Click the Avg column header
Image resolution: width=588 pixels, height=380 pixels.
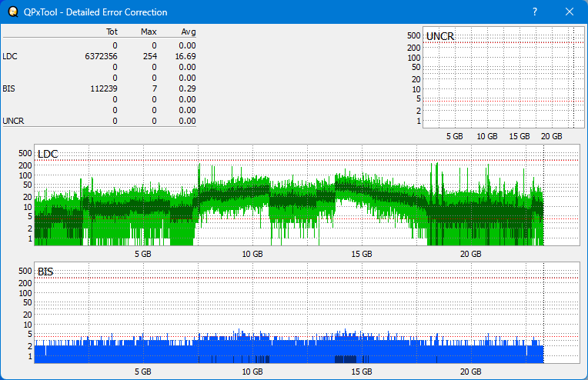(189, 32)
